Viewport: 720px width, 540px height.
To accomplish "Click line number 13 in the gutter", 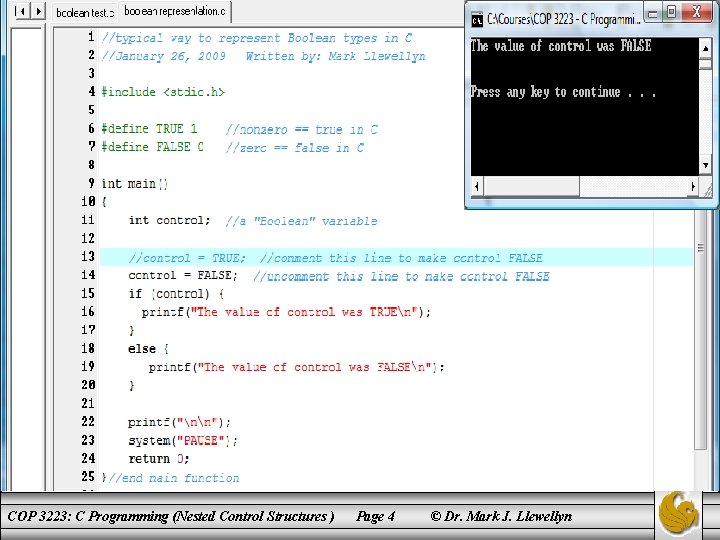I will click(88, 256).
